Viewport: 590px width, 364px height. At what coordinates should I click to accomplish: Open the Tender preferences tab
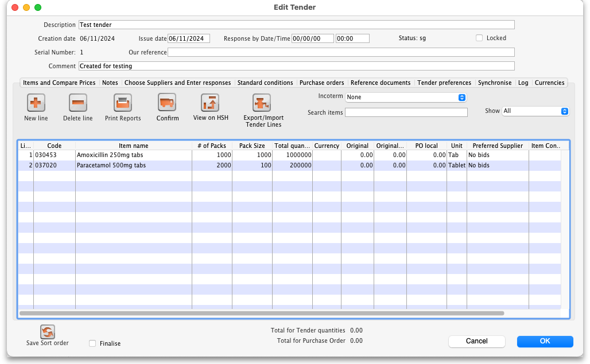pos(444,83)
